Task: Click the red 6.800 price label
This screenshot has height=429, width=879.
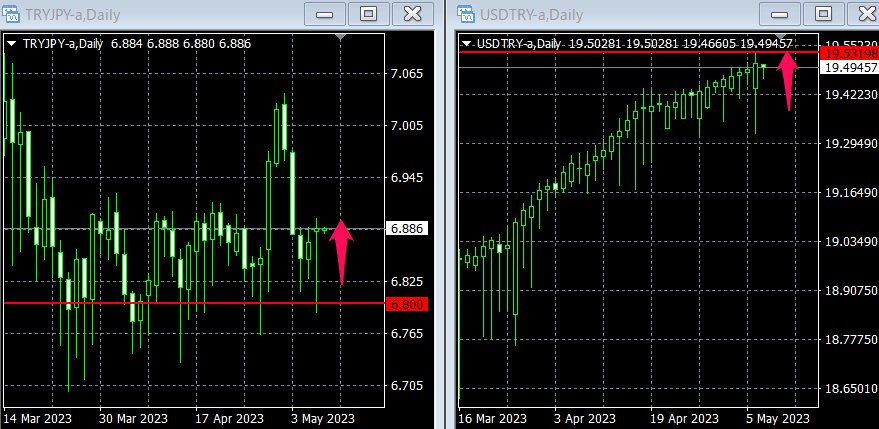Action: (407, 304)
